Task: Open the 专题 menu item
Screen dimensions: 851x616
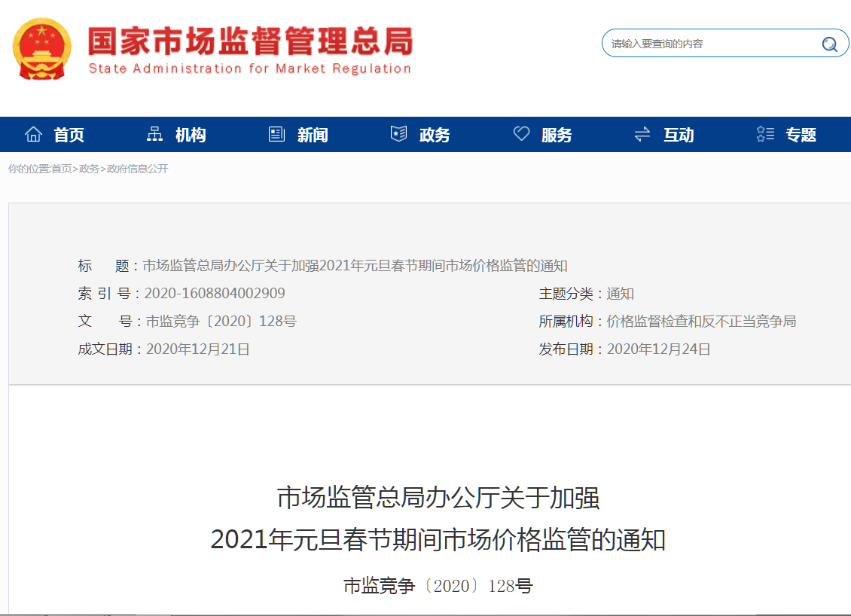Action: pos(801,135)
